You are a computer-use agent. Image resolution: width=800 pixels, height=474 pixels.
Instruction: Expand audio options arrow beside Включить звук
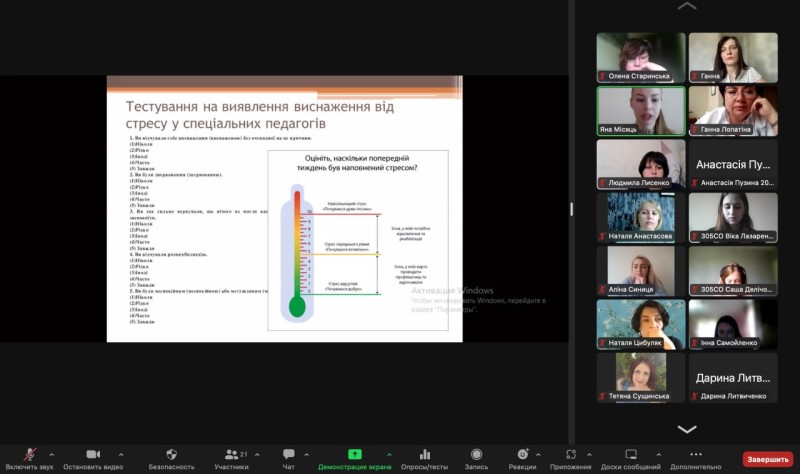52,454
